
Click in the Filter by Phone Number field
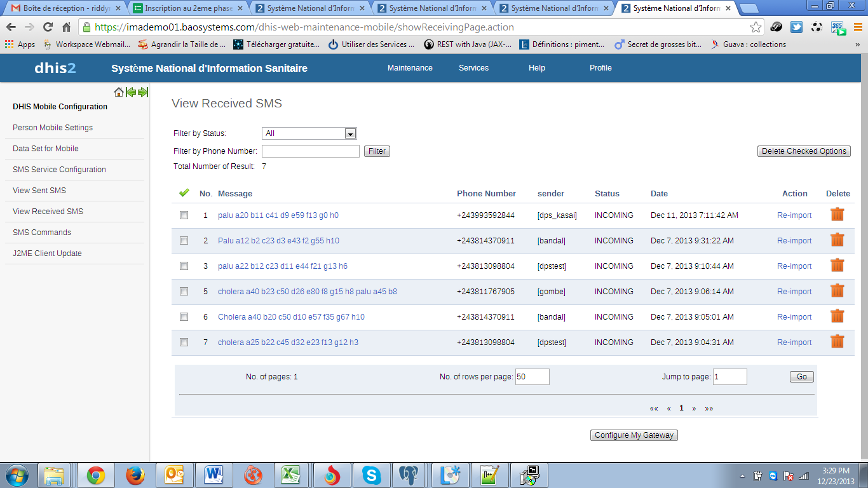(311, 151)
